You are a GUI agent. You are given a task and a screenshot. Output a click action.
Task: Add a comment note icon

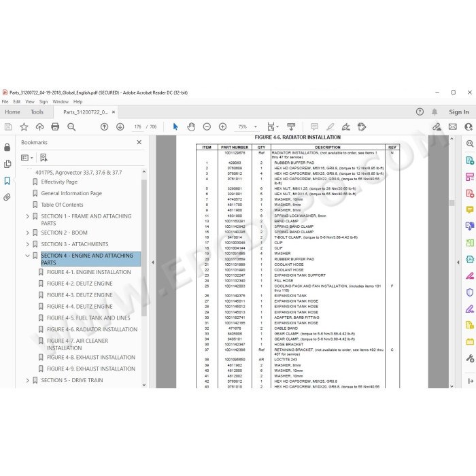pos(314,127)
